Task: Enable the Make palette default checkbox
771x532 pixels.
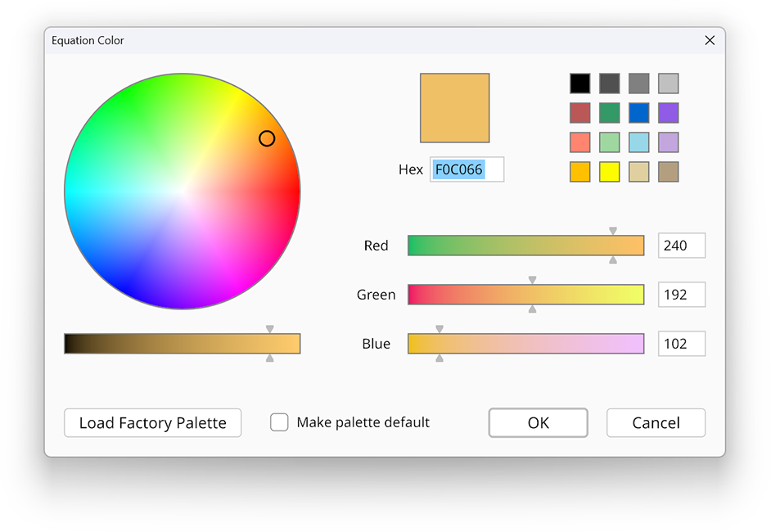Action: (x=279, y=422)
